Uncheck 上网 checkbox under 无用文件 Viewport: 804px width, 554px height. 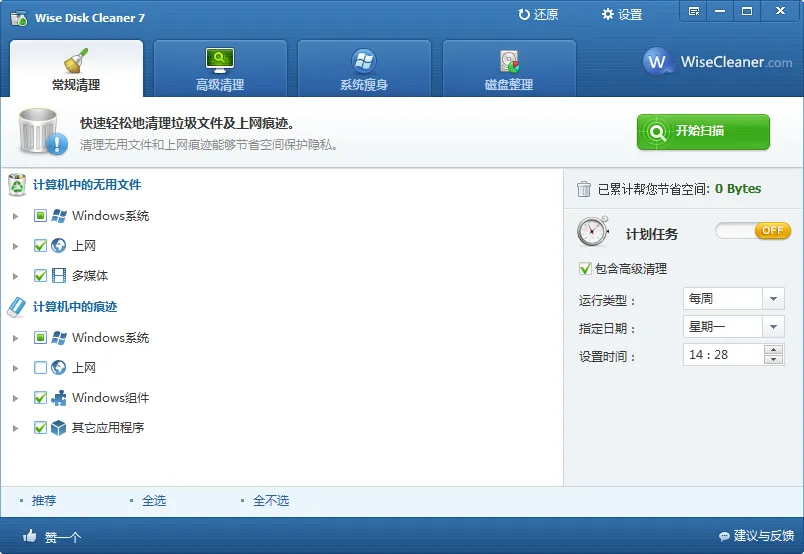[x=40, y=245]
